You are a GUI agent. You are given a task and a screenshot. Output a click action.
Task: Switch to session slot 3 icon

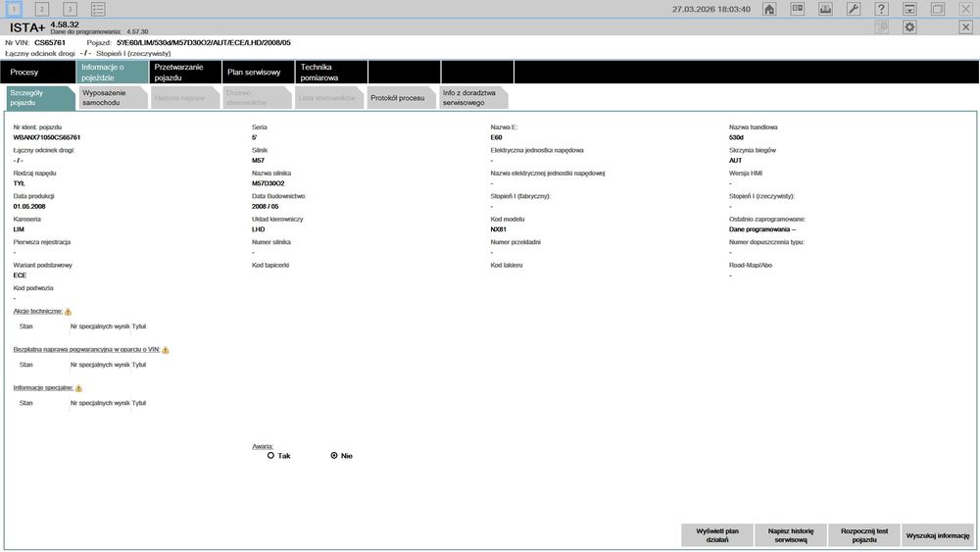70,9
